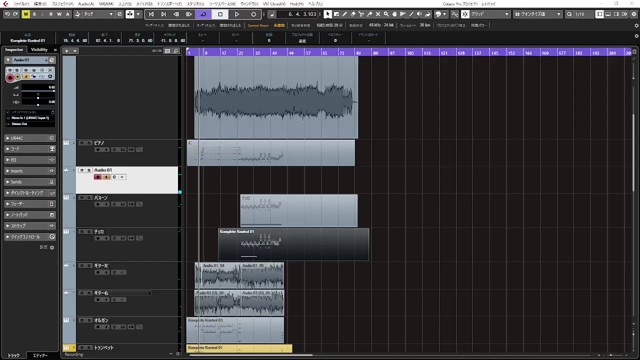The width and height of the screenshot is (640, 360).
Task: Go to previous marker transport button
Action: pos(151,14)
